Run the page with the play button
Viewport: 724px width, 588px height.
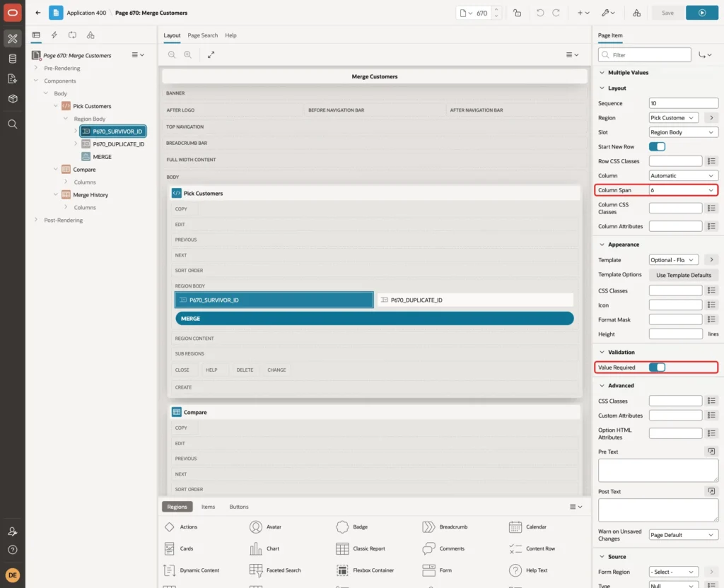pyautogui.click(x=702, y=13)
